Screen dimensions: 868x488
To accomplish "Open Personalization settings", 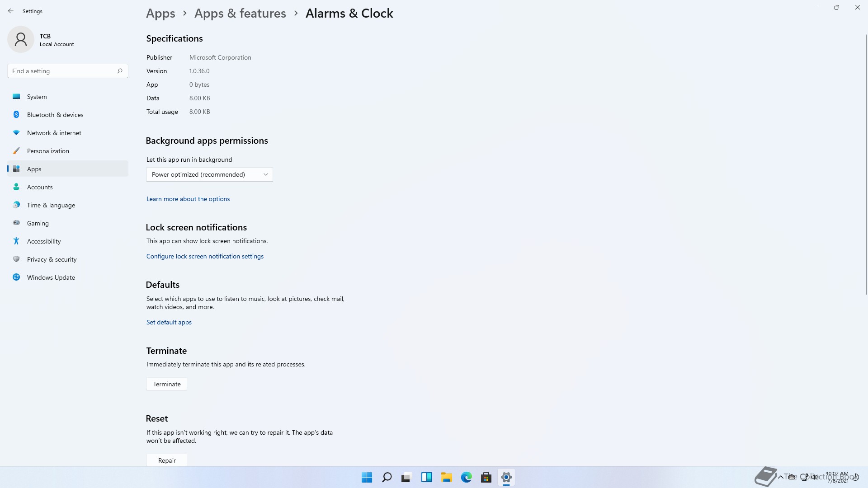I will 68,151.
